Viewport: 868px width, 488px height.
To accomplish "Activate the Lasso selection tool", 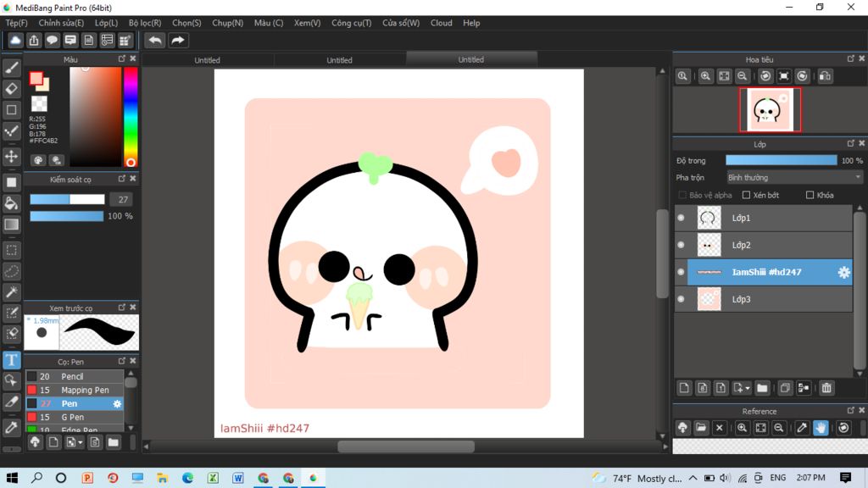I will click(x=12, y=271).
